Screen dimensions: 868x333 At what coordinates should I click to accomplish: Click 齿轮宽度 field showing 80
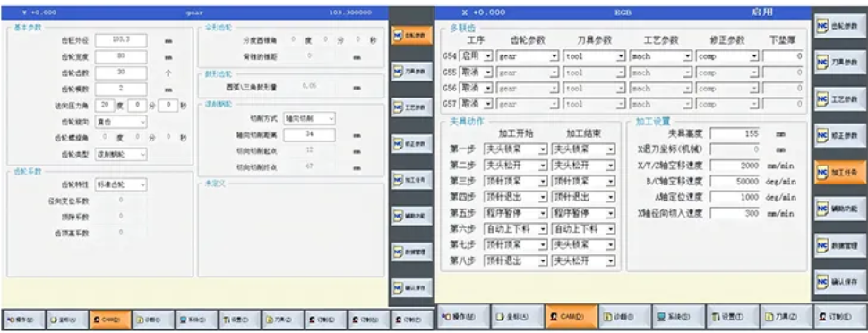point(121,57)
